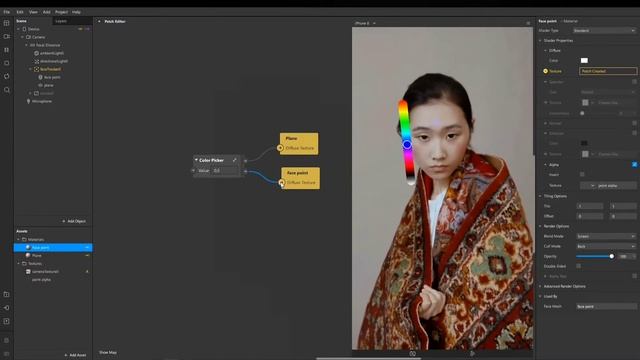
Task: Click the add-to-library icon near bottom left
Action: tap(7, 294)
